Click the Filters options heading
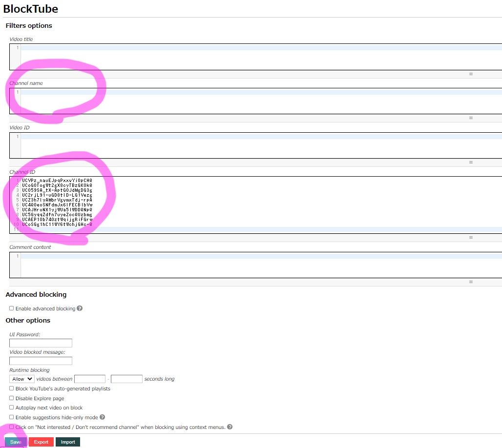This screenshot has width=502, height=448. point(29,25)
